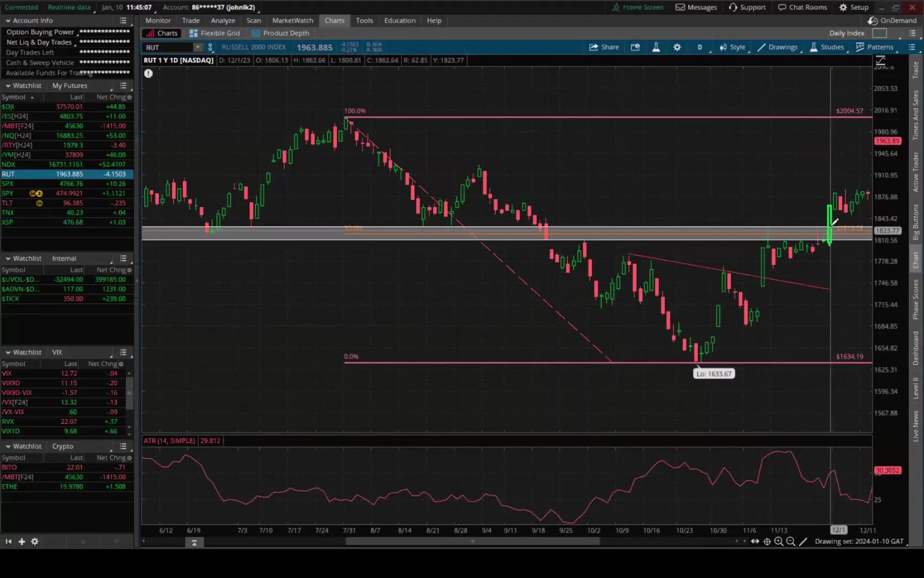Toggle the Daily Index swatch box
This screenshot has height=578, width=924.
[x=880, y=33]
